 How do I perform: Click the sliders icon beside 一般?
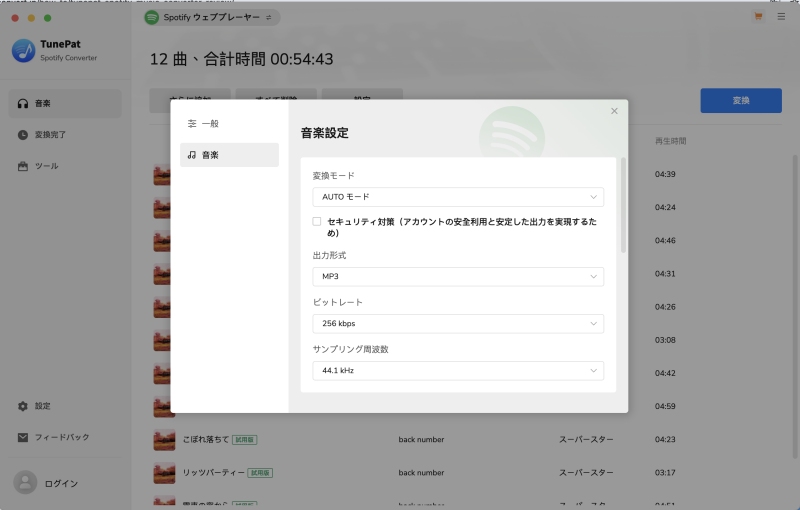192,123
